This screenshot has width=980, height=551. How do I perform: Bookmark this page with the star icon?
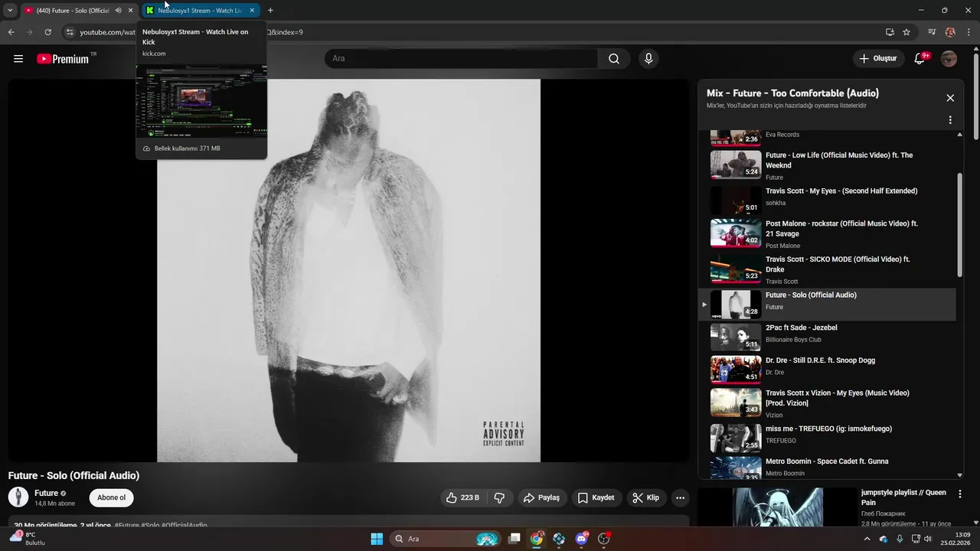pyautogui.click(x=906, y=32)
